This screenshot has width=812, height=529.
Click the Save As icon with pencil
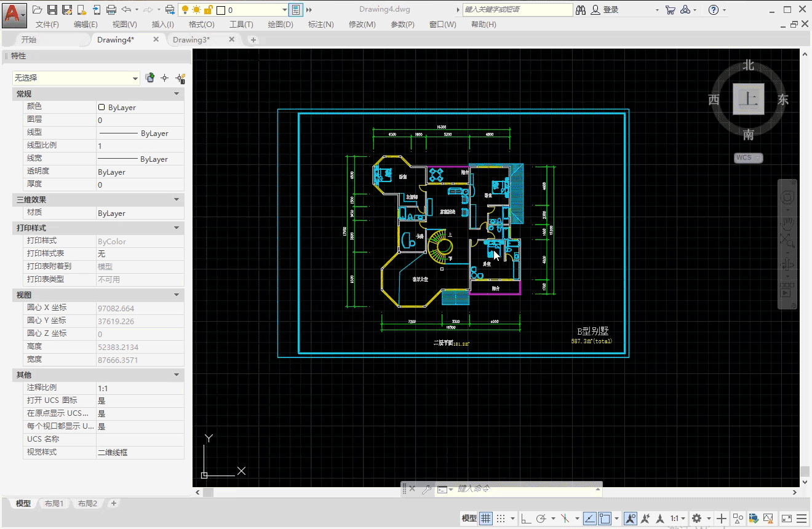tap(67, 10)
